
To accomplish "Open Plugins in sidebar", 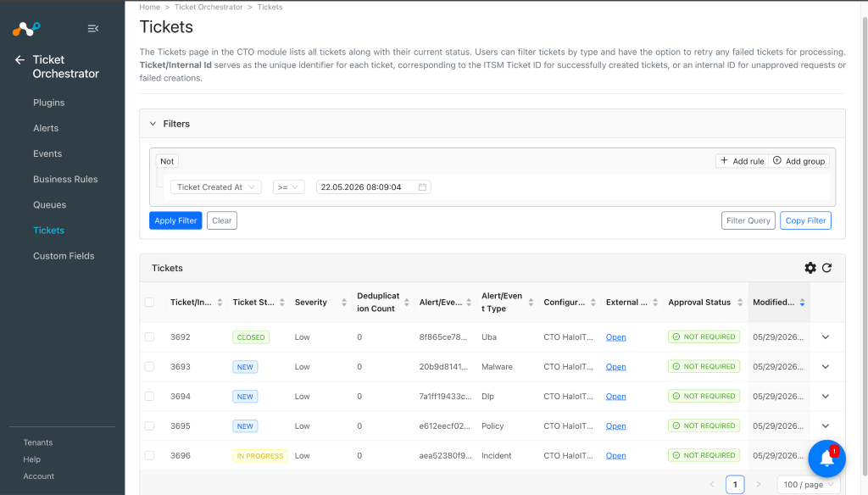I will coord(48,103).
